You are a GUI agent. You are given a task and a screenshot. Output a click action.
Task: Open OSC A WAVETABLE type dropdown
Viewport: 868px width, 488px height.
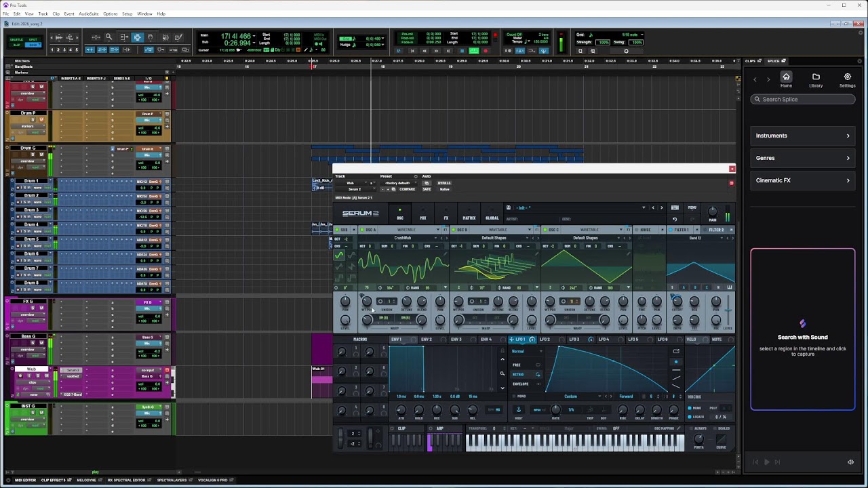pos(410,230)
